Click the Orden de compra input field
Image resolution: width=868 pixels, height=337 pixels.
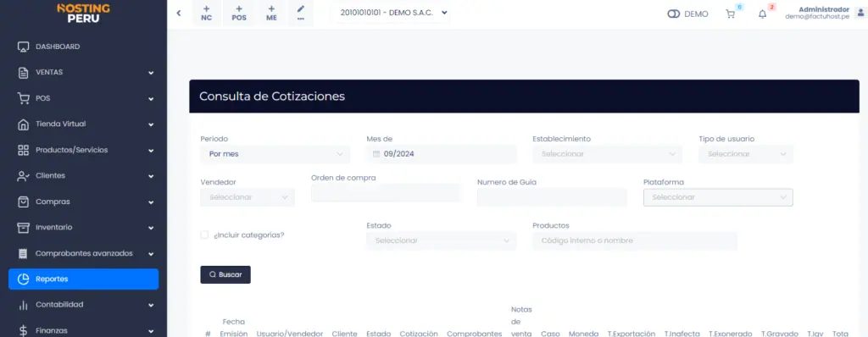point(386,193)
